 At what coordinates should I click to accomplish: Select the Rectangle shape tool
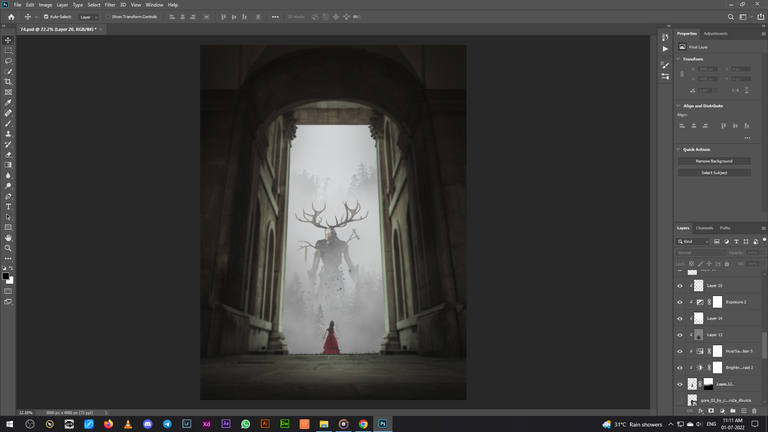point(8,227)
